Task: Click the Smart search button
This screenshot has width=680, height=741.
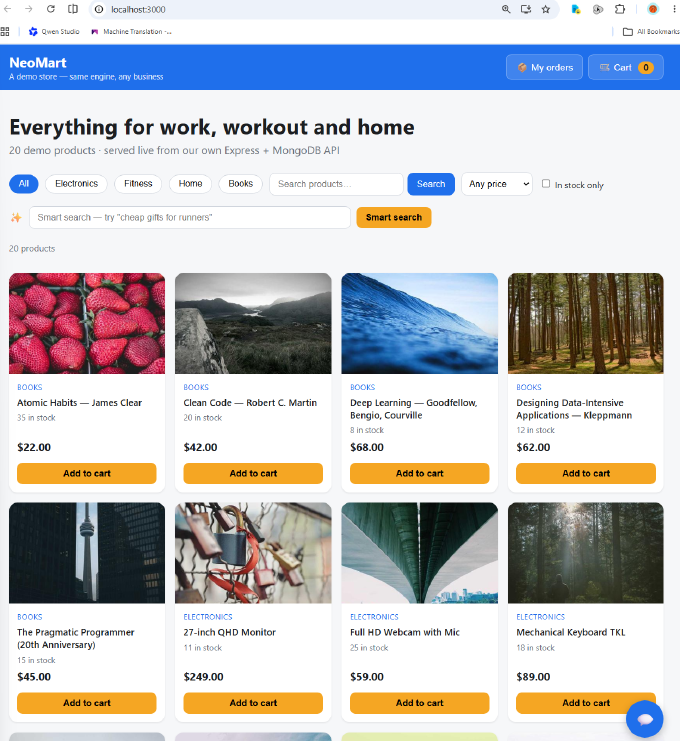Action: pyautogui.click(x=394, y=217)
